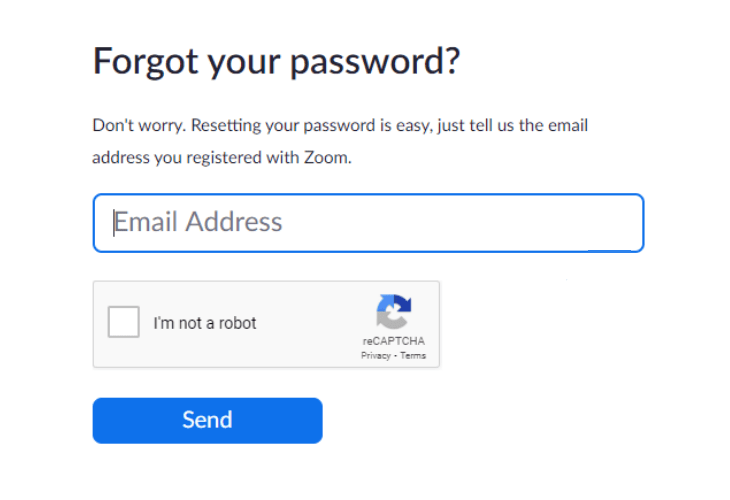Open the reCAPTCHA Terms link

413,356
